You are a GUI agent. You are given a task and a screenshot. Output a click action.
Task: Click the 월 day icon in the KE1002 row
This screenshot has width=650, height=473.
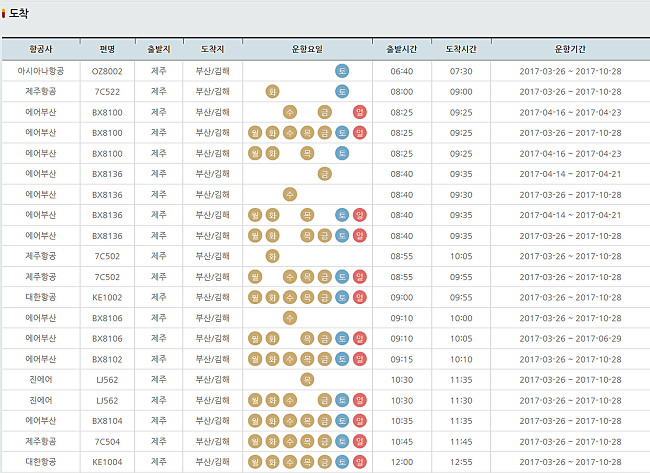[x=255, y=297]
